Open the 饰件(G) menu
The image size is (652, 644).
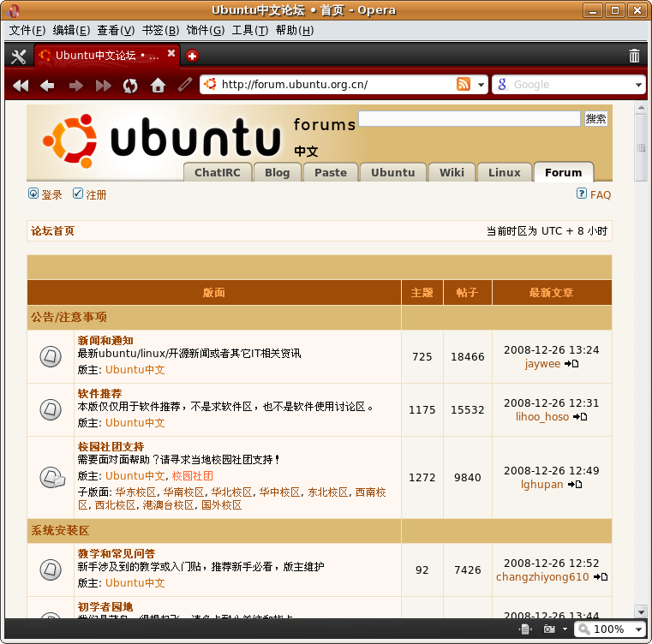(206, 30)
